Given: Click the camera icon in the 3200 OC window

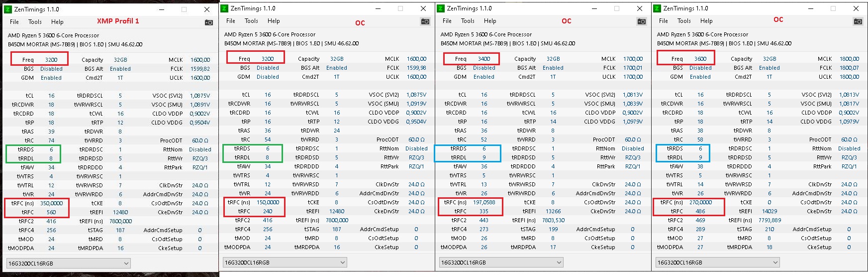Looking at the screenshot, I should (425, 21).
